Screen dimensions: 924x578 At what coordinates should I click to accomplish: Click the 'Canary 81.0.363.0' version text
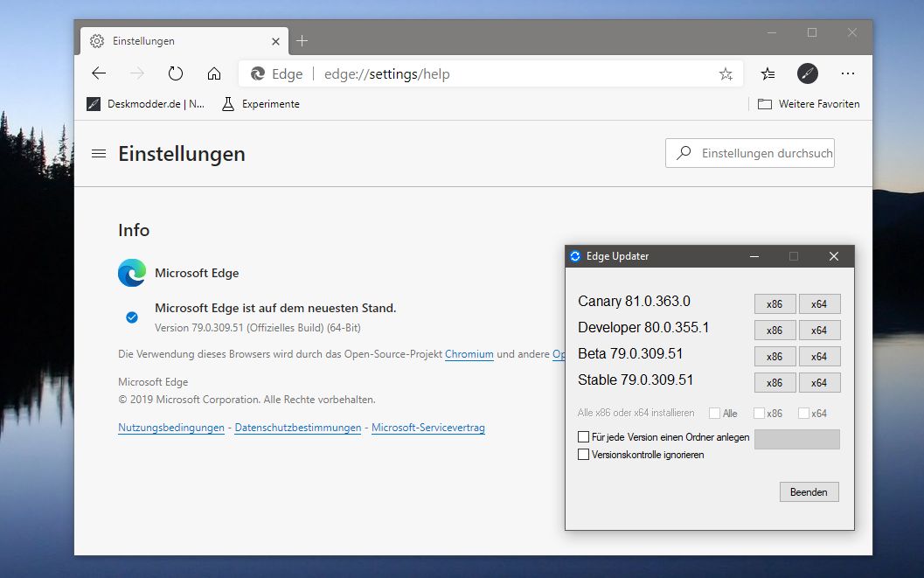coord(634,301)
